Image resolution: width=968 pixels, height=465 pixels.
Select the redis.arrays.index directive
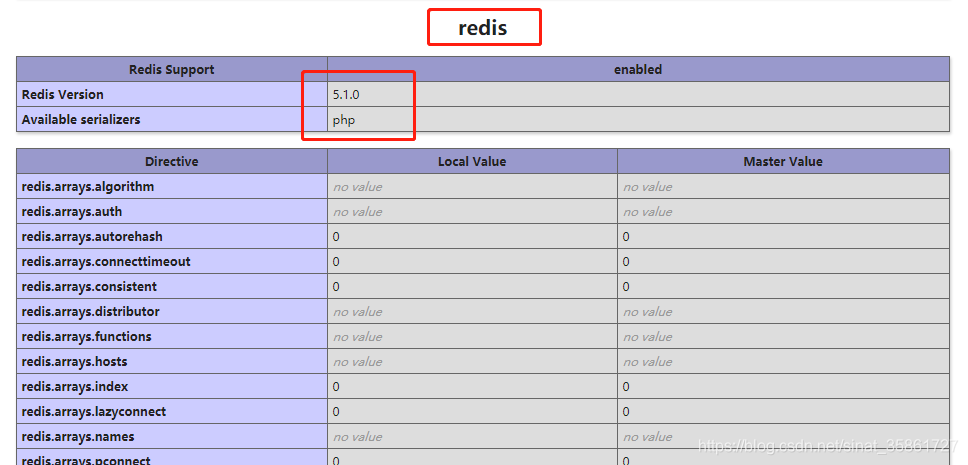point(75,387)
